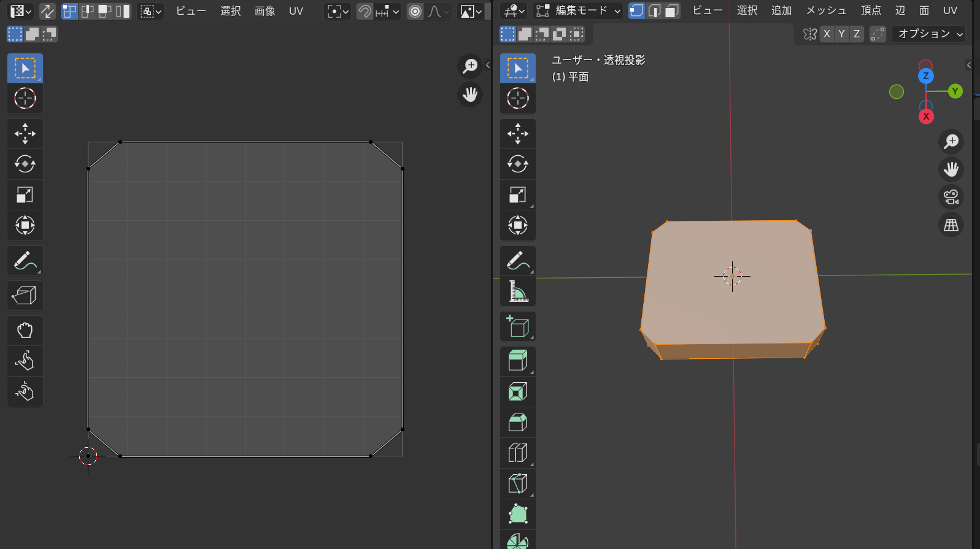The image size is (980, 549).
Task: Enable UV island selection mode
Action: [123, 11]
